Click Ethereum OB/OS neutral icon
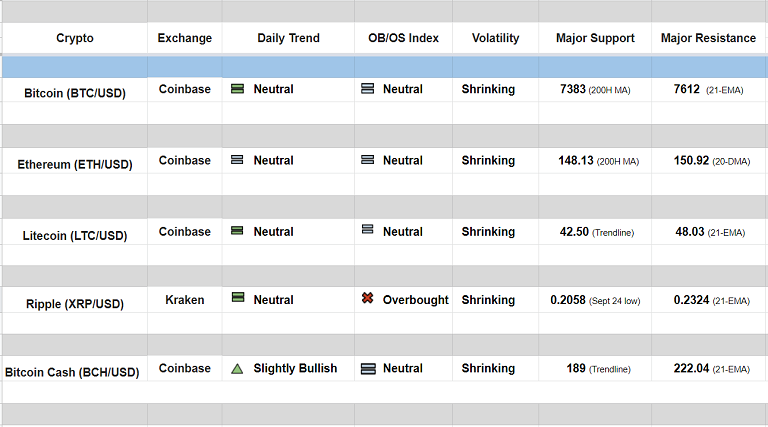This screenshot has width=768, height=427. point(367,160)
